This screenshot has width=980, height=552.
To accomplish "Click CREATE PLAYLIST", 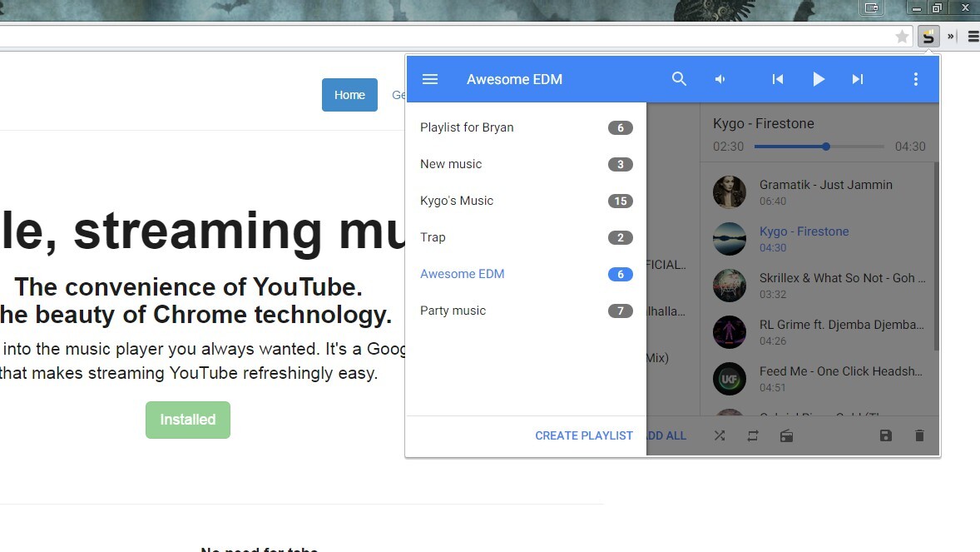I will pos(584,435).
